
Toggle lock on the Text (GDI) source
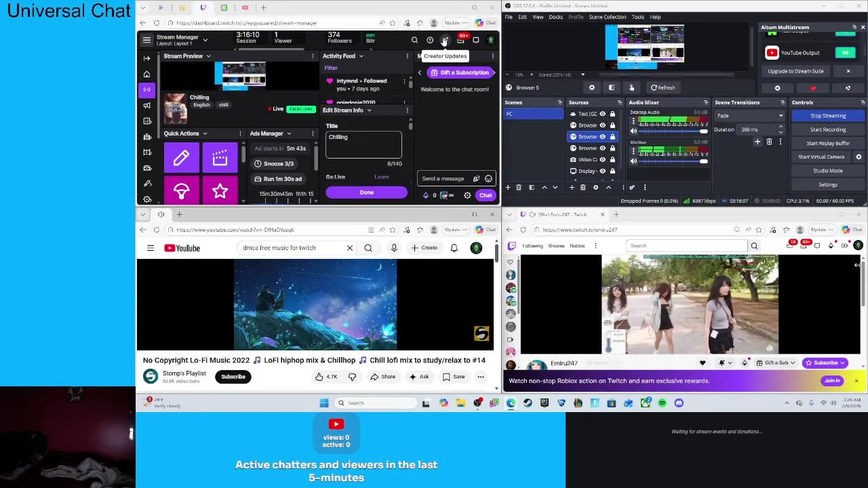[x=612, y=114]
